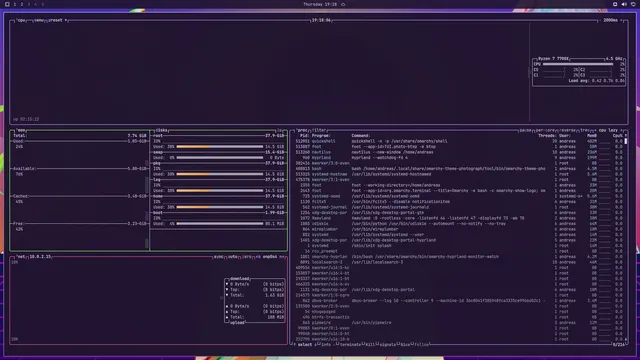This screenshot has height=360, width=640.
Task: Open the volume speaker icon in the top bar
Action: tap(624, 4)
